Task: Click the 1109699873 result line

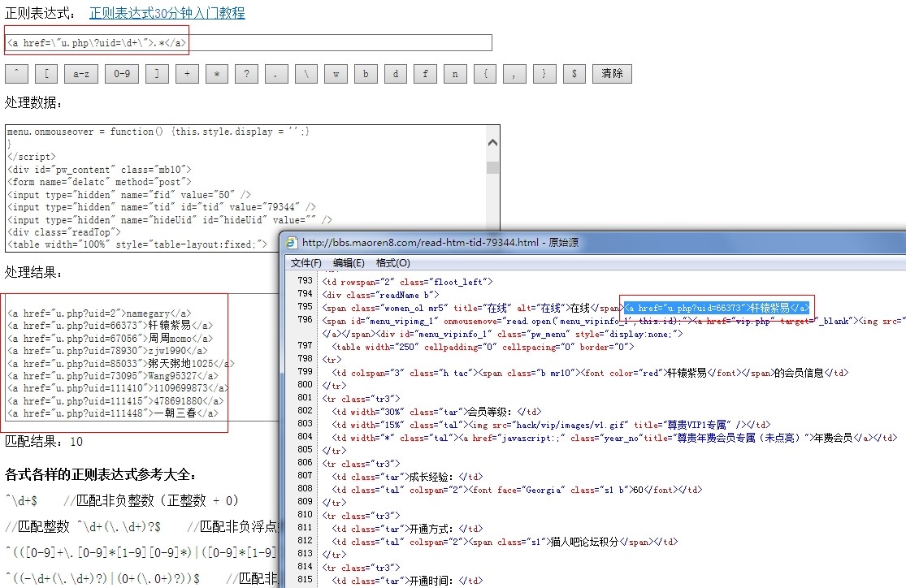Action: pyautogui.click(x=118, y=388)
